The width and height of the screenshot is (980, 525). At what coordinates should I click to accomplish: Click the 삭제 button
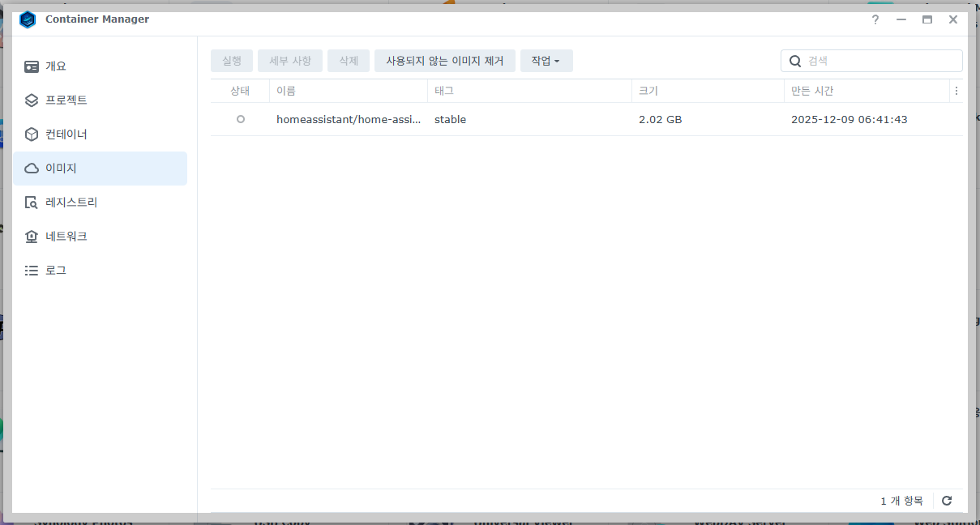tap(349, 61)
